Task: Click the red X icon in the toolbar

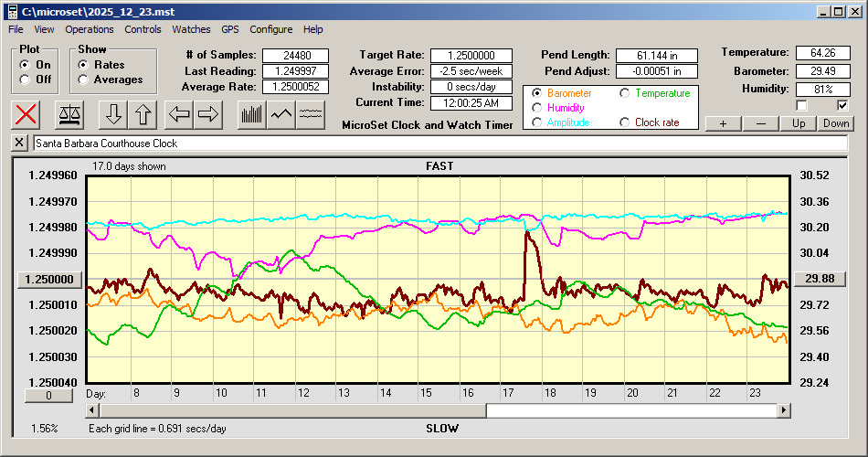Action: [27, 114]
